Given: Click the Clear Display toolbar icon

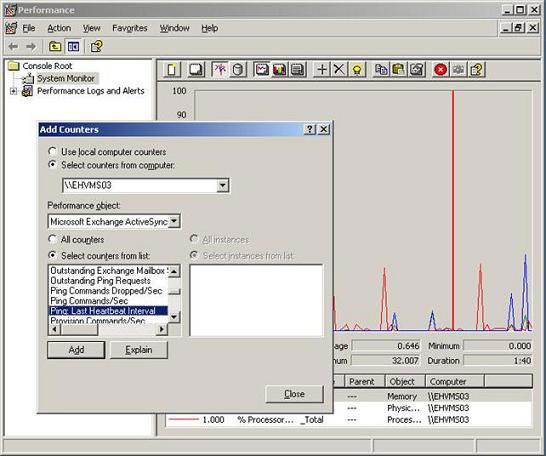Looking at the screenshot, I should (196, 70).
